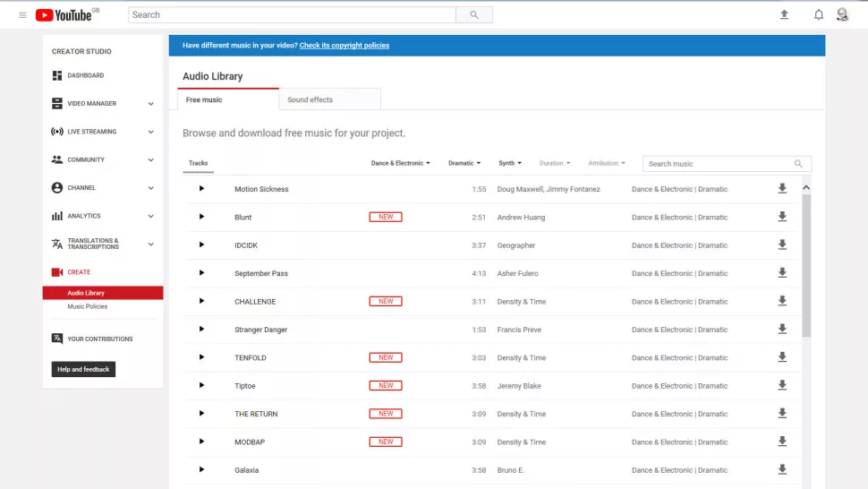Open the hamburger guide menu
868x489 pixels.
coord(22,15)
